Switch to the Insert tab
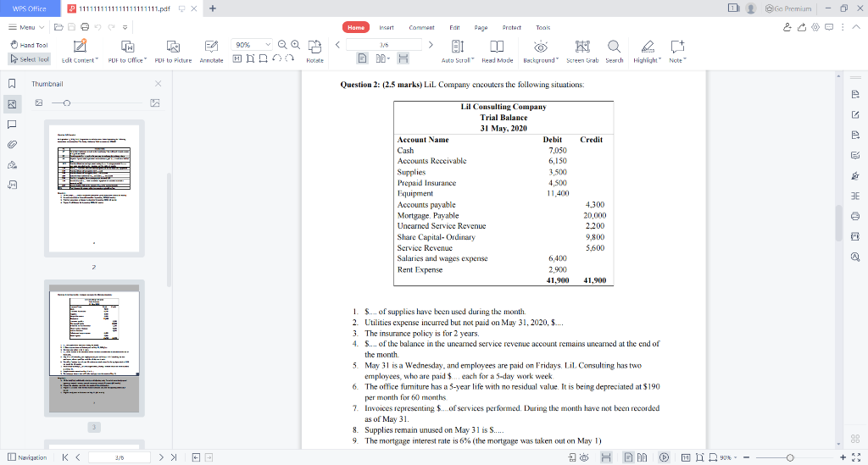The height and width of the screenshot is (465, 868). [387, 27]
